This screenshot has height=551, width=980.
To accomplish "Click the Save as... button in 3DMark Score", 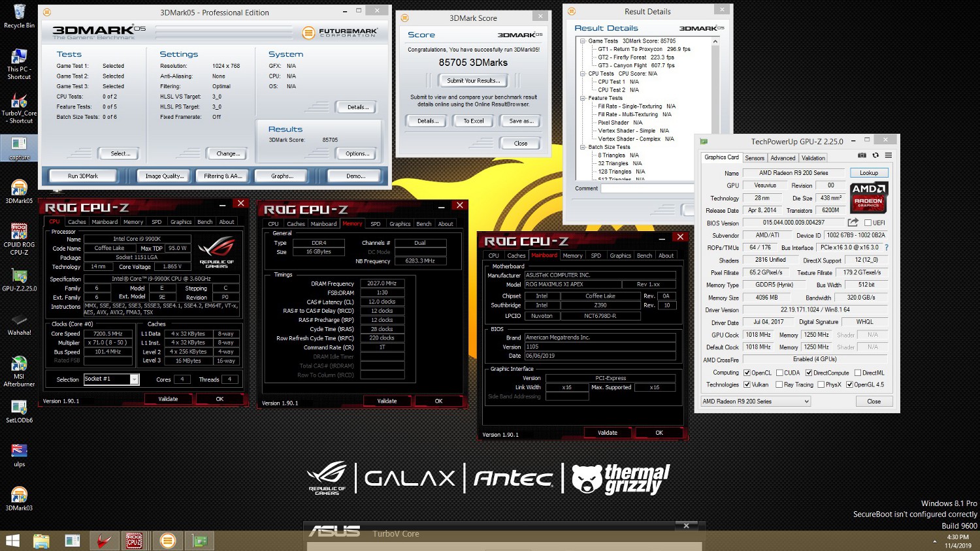I will click(x=521, y=121).
